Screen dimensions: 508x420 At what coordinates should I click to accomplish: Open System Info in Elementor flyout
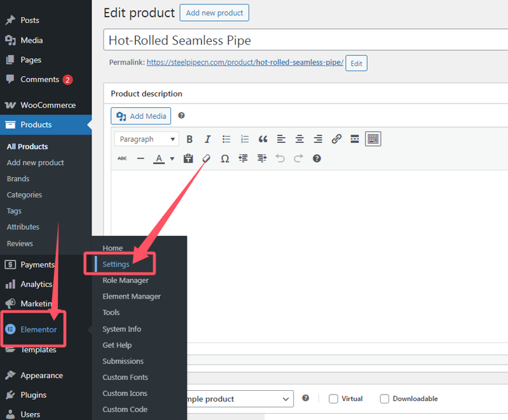click(x=122, y=329)
